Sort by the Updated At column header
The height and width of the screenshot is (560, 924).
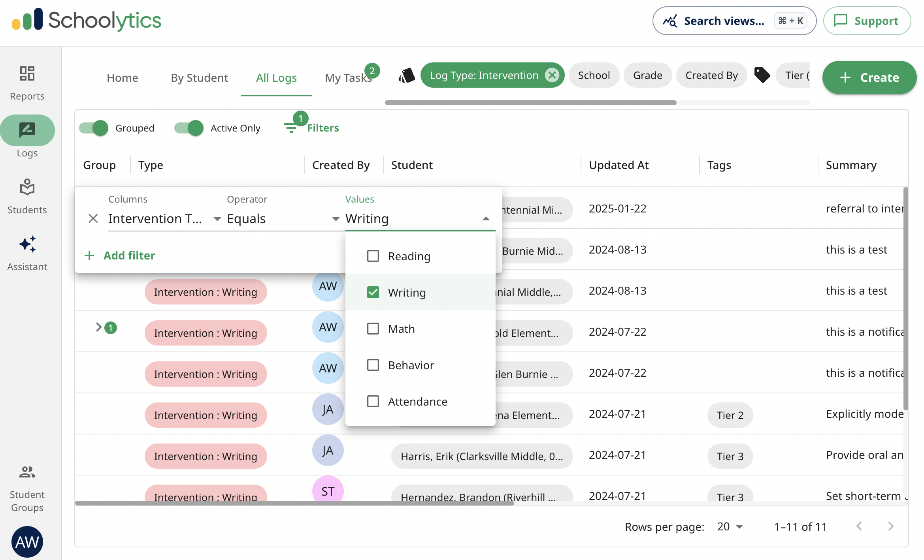[619, 165]
